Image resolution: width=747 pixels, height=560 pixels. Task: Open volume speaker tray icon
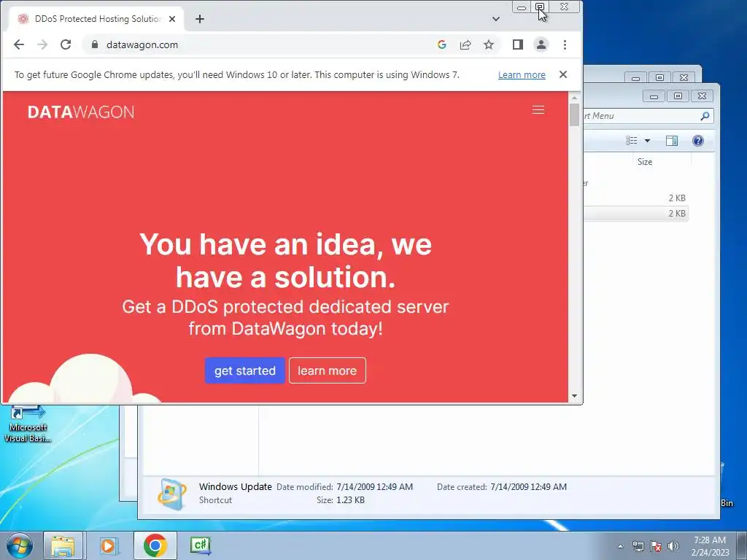[673, 546]
